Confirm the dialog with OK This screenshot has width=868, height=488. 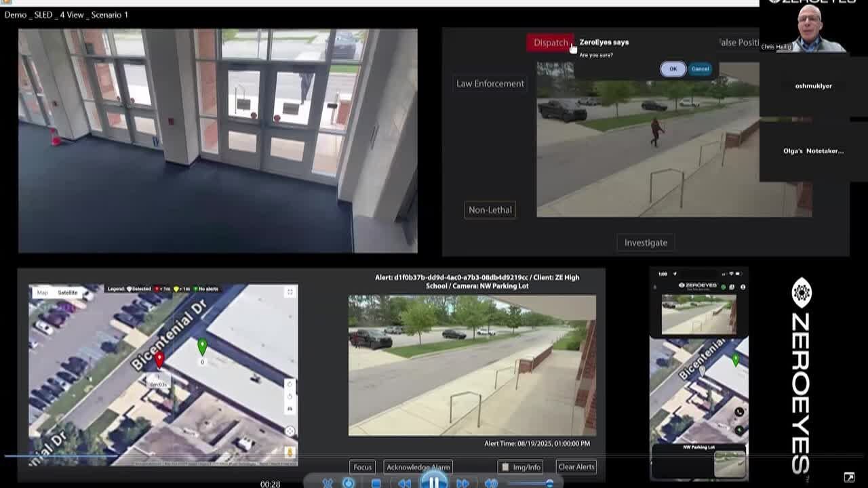[x=673, y=68]
